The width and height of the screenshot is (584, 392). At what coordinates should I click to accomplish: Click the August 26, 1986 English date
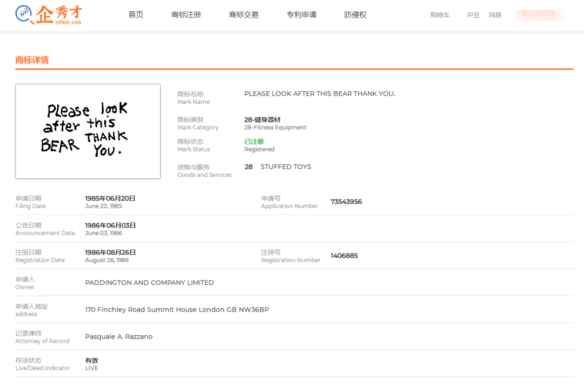click(107, 260)
